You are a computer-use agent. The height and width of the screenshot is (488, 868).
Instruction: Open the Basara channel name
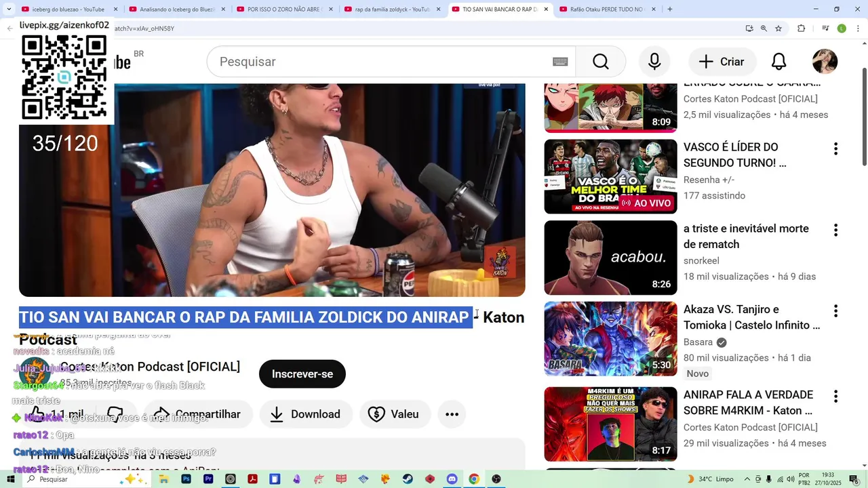(698, 342)
